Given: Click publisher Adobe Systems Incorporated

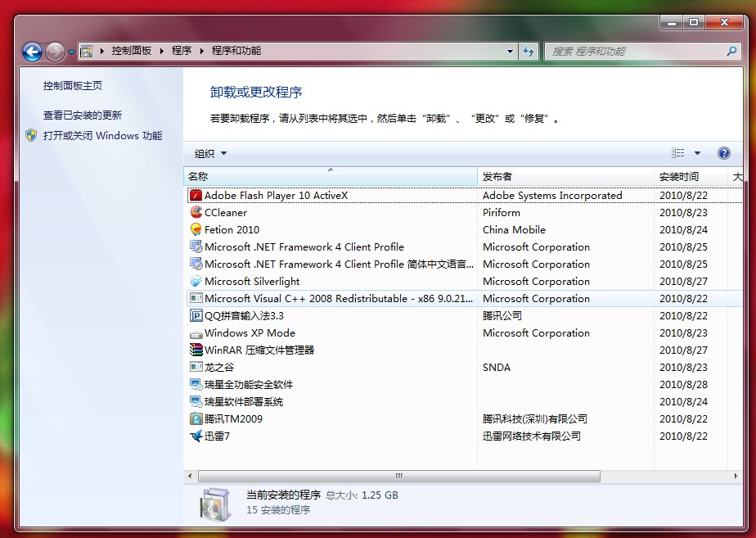Looking at the screenshot, I should tap(552, 196).
